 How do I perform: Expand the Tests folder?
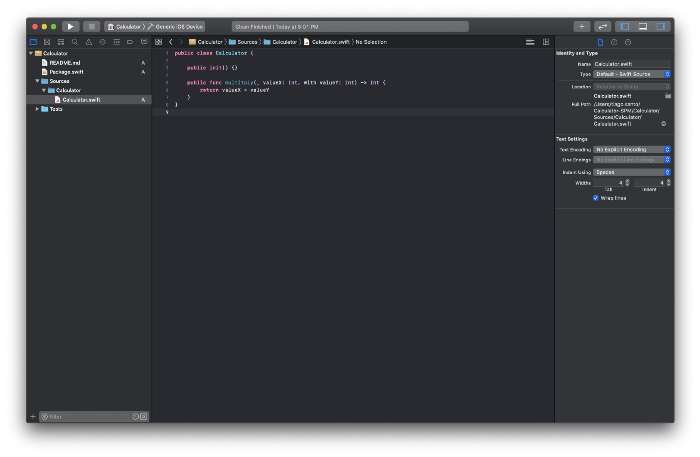38,109
